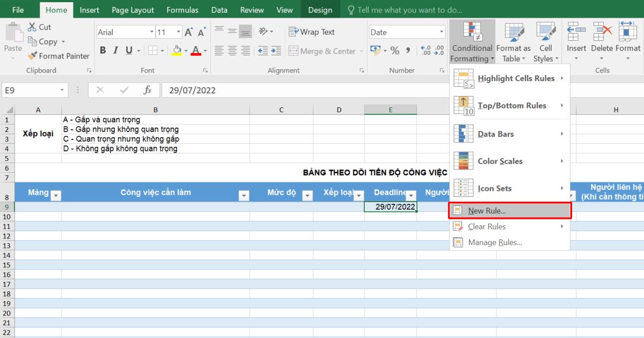Viewport: 644px width, 338px height.
Task: Open the Deadline column filter dropdown
Action: (x=411, y=196)
